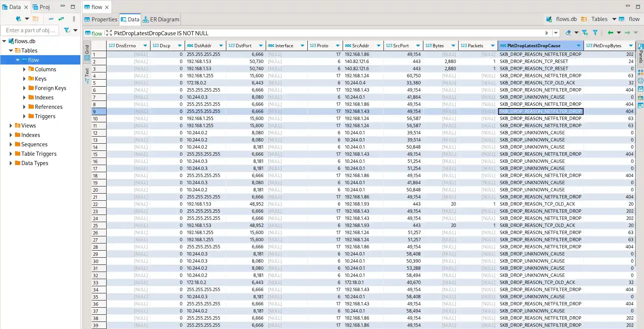
Task: Click the Collapse All icon in navigator
Action: coord(51,19)
